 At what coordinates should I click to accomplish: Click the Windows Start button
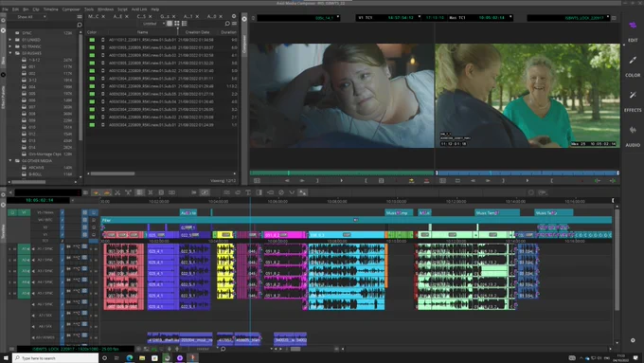(6, 358)
